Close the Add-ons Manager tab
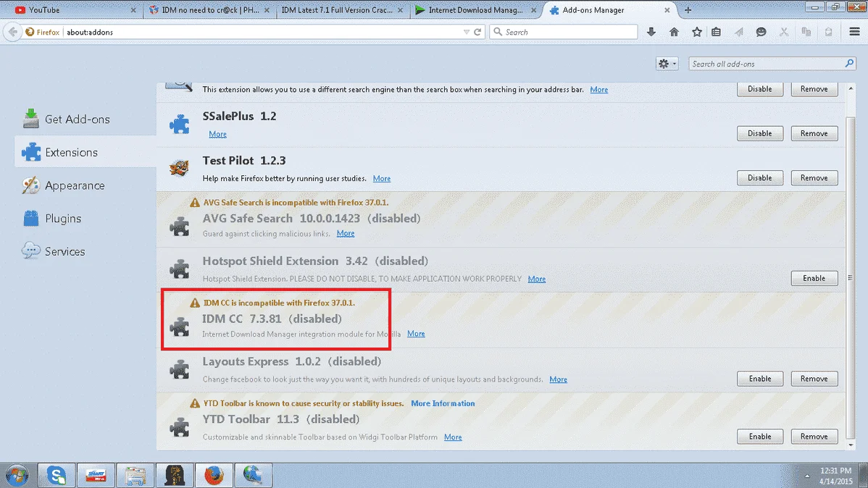 coord(667,10)
